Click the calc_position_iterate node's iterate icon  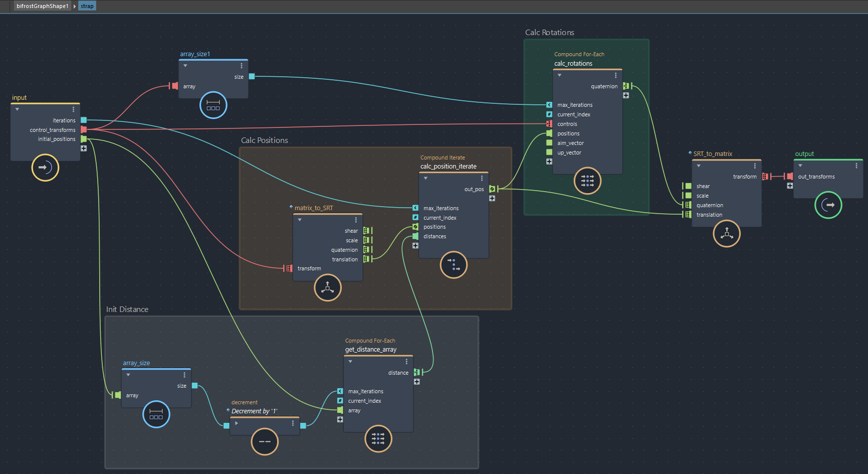tap(454, 265)
